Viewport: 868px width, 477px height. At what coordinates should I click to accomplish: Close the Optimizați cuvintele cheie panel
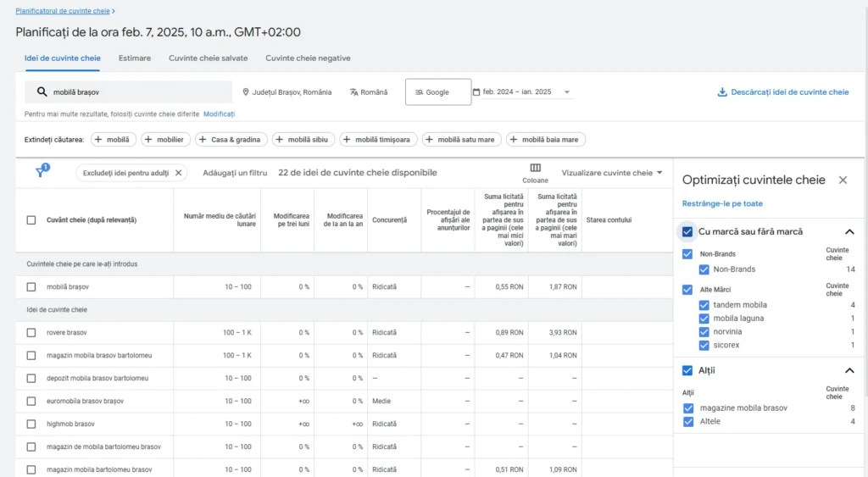[x=843, y=180]
